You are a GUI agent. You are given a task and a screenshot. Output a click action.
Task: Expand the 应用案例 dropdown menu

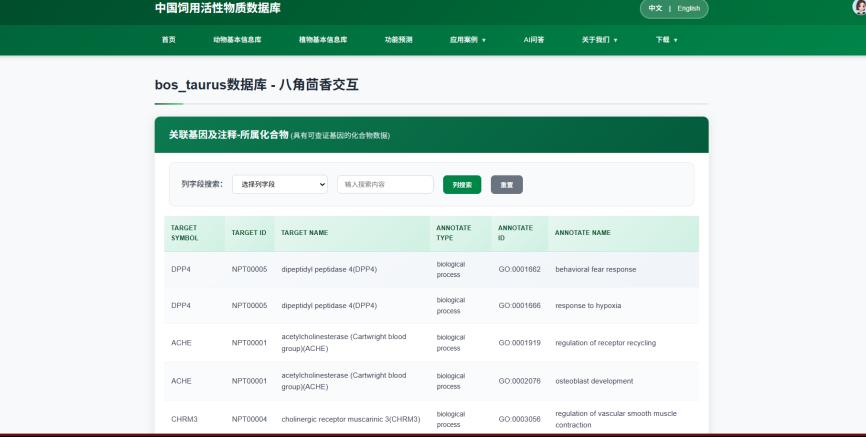coord(467,40)
